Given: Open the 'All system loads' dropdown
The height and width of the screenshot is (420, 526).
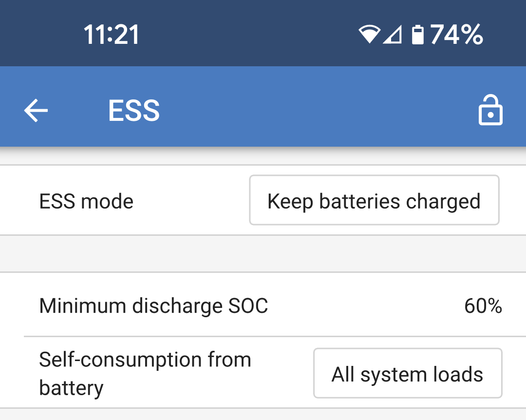Looking at the screenshot, I should [x=407, y=374].
